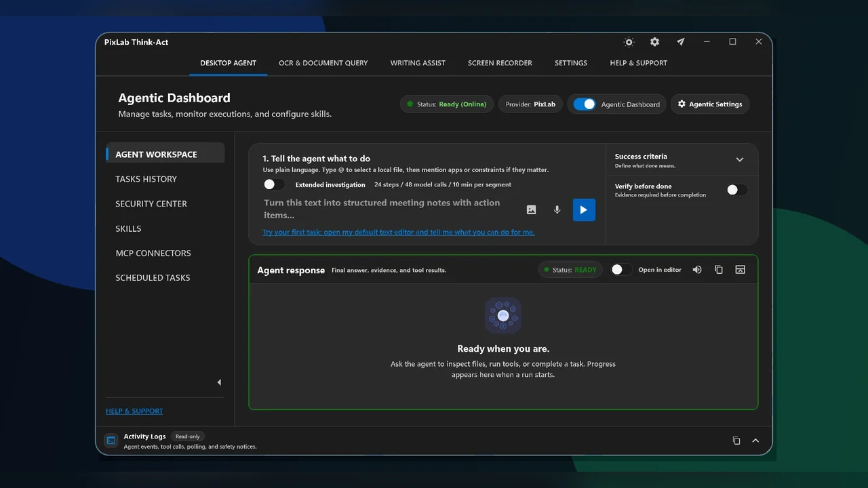The image size is (868, 488).
Task: Focus the task prompt text field
Action: point(390,209)
